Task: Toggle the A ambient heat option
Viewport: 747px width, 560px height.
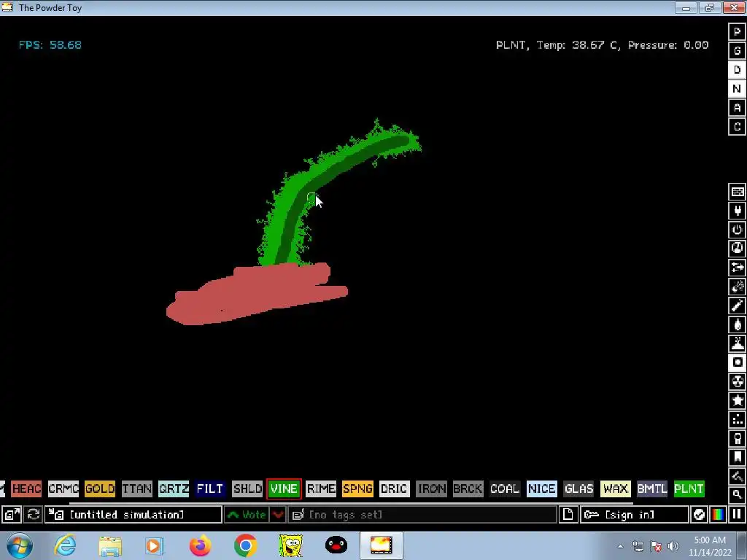Action: [737, 108]
